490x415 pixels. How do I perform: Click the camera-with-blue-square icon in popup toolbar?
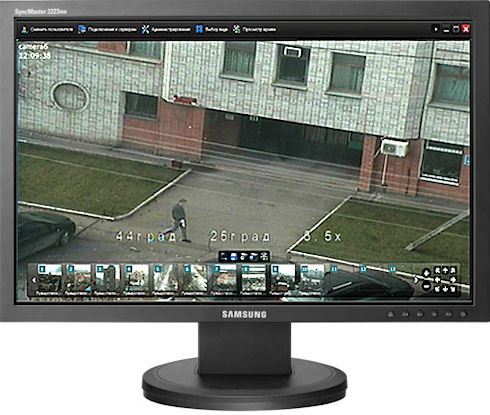point(254,256)
